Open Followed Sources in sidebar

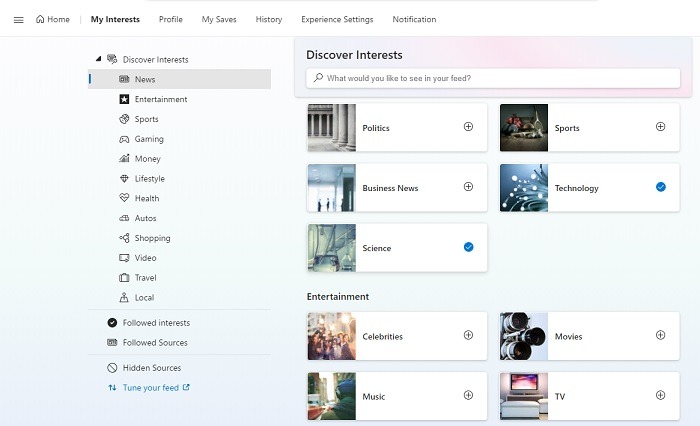click(155, 342)
